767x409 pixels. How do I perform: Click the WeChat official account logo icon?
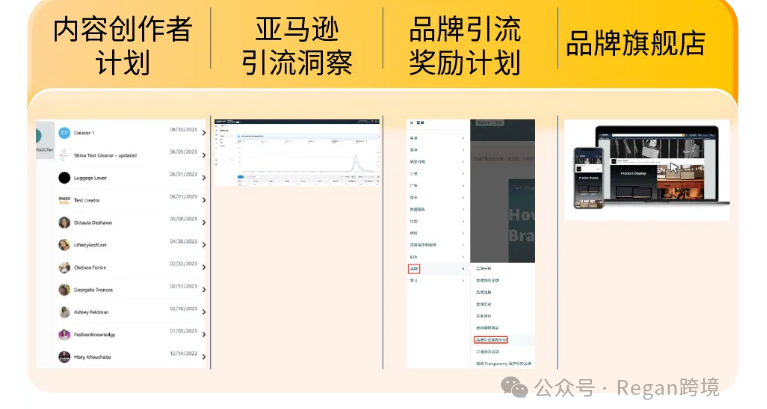click(x=519, y=388)
